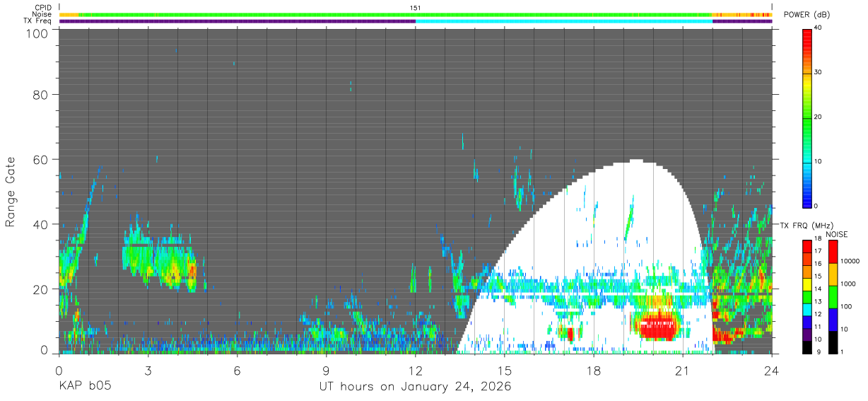The image size is (868, 401).
Task: Click the CPID value '151'
Action: coord(416,7)
